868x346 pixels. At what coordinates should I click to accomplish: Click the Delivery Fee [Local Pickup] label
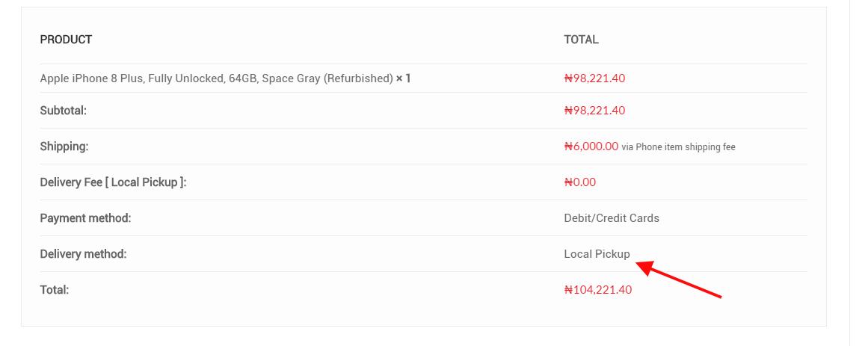point(113,182)
